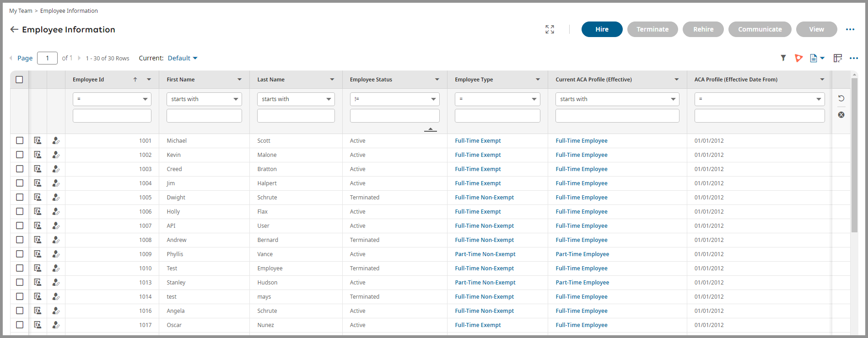Sort by the Last Name column header
The image size is (868, 338).
pos(271,80)
